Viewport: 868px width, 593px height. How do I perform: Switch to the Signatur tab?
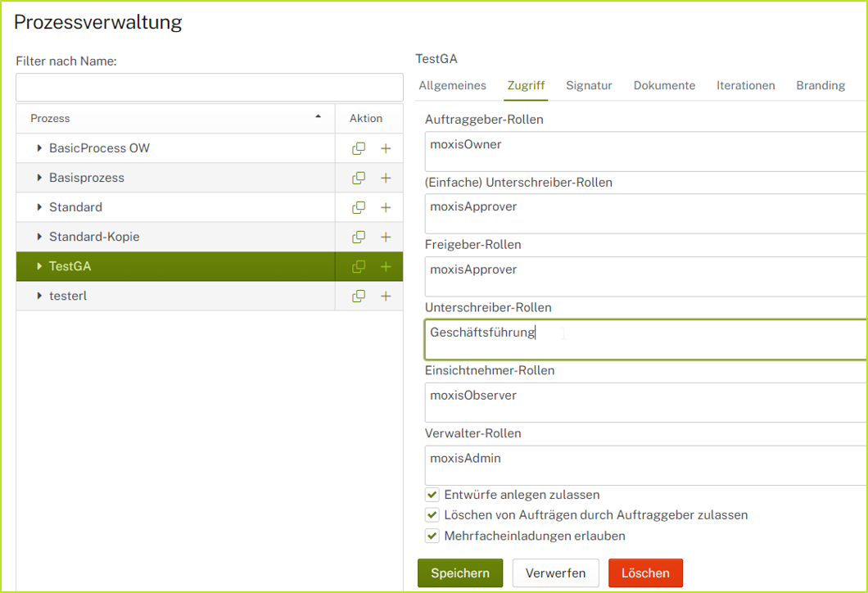coord(589,85)
